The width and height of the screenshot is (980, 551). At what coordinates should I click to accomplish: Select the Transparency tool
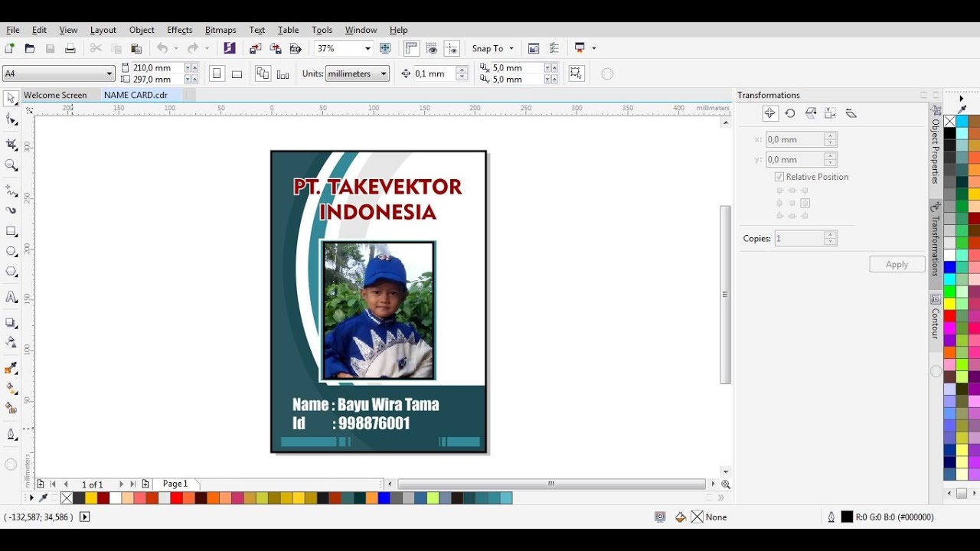[11, 342]
